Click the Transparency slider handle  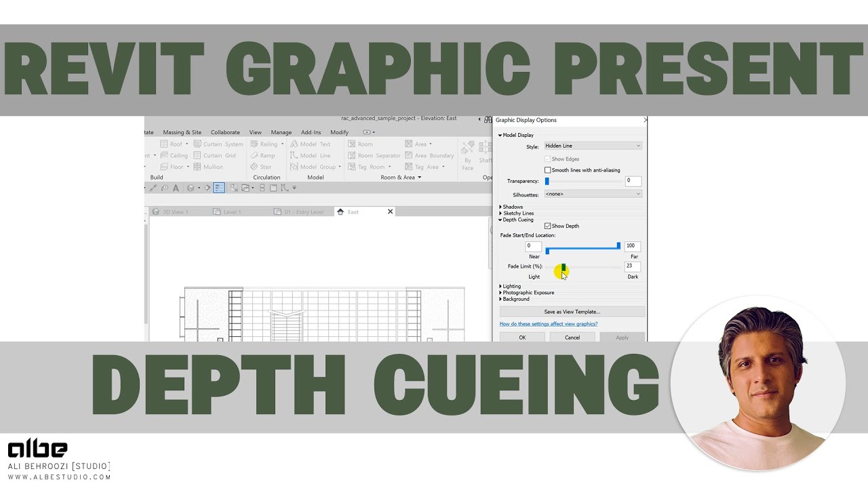click(x=547, y=181)
